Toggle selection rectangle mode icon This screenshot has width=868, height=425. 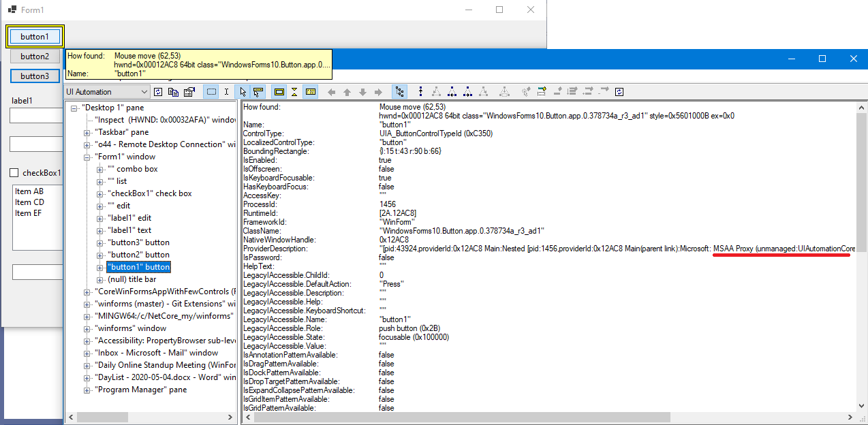pos(211,91)
